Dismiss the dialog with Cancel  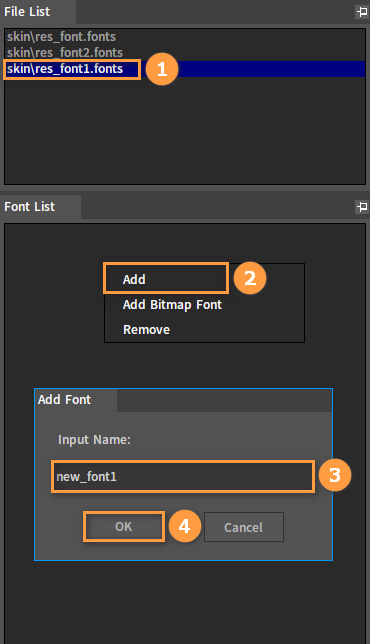(x=244, y=527)
